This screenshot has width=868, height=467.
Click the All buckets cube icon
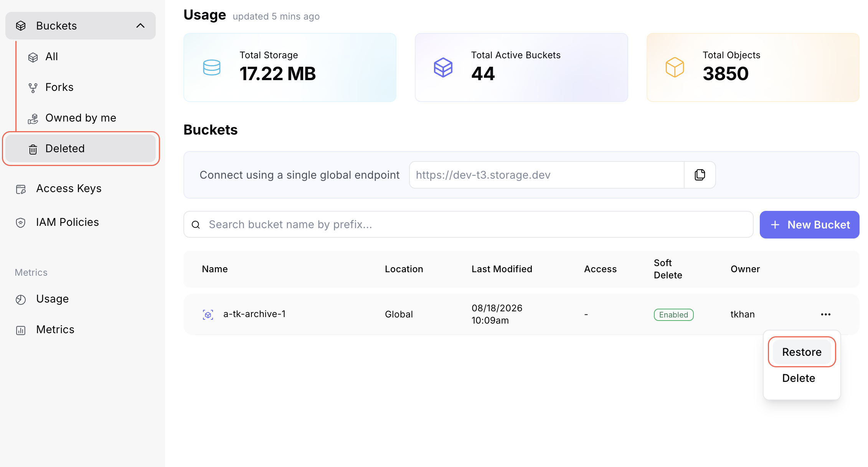click(x=33, y=57)
